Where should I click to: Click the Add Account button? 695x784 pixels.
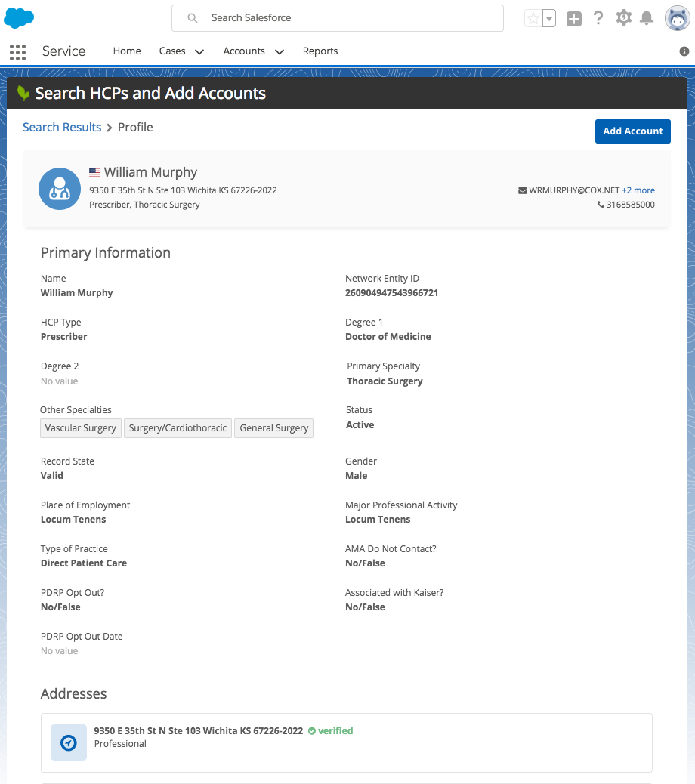632,131
